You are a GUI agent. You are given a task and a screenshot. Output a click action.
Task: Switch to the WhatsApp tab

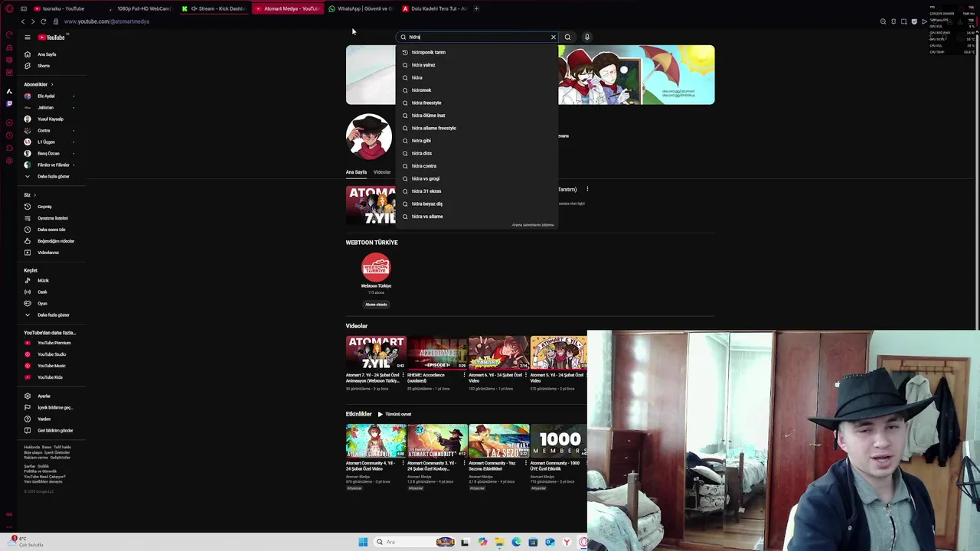(361, 8)
